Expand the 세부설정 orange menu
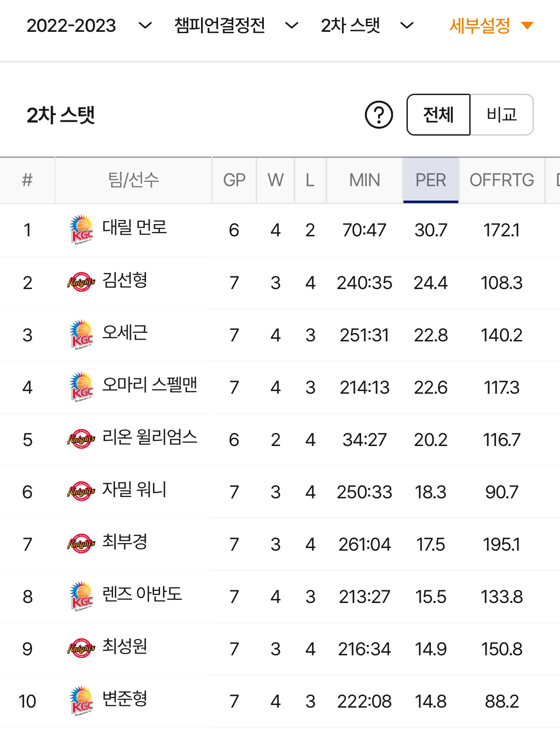Viewport: 560px width, 729px height. (x=491, y=26)
